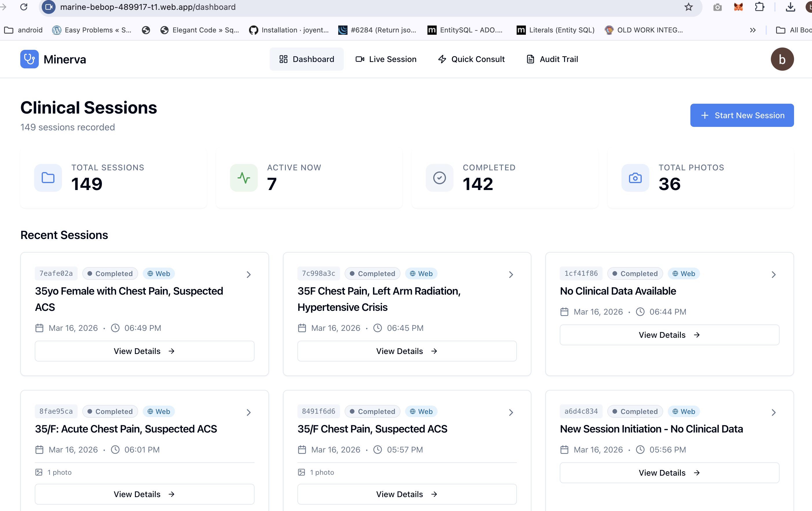Reload the page using the refresh icon
Viewport: 812px width, 511px height.
[24, 7]
